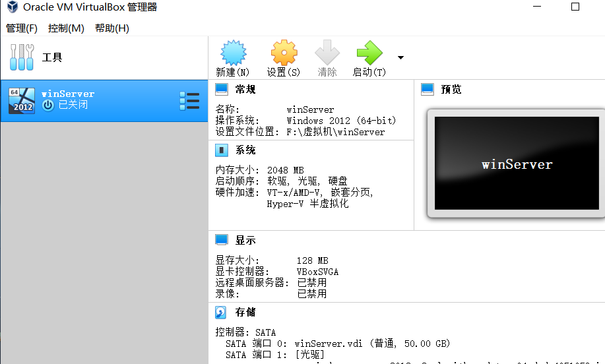Open the 管理(F) menu
605x364 pixels.
(x=22, y=28)
